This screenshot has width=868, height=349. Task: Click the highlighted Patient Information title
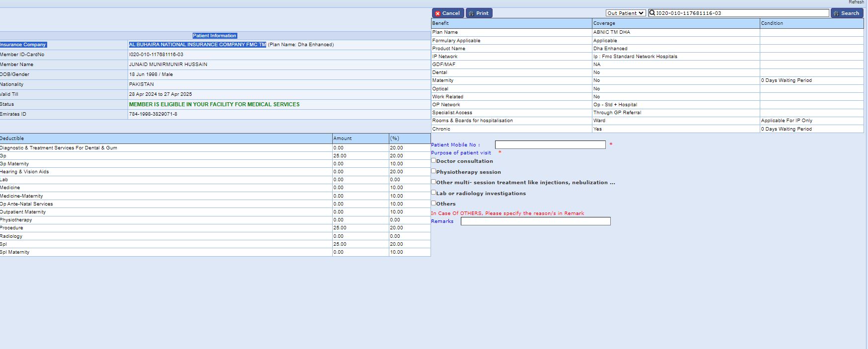tap(215, 36)
